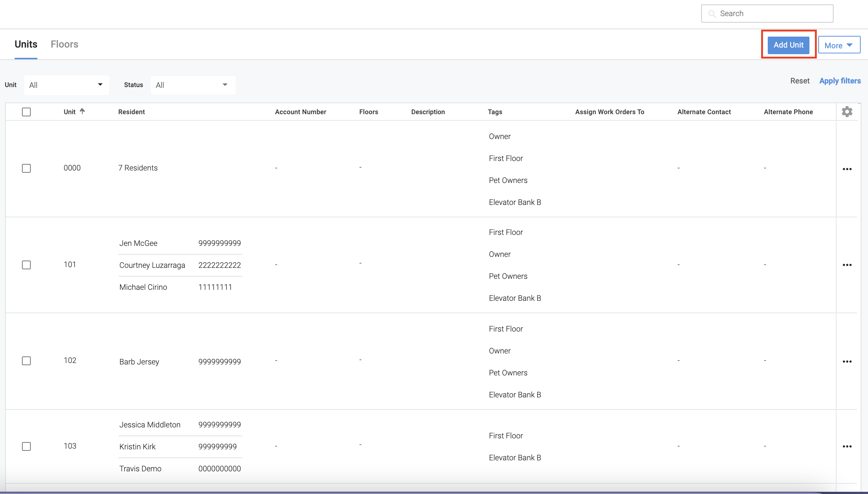Open three-dot menu for unit 0000

click(x=847, y=169)
